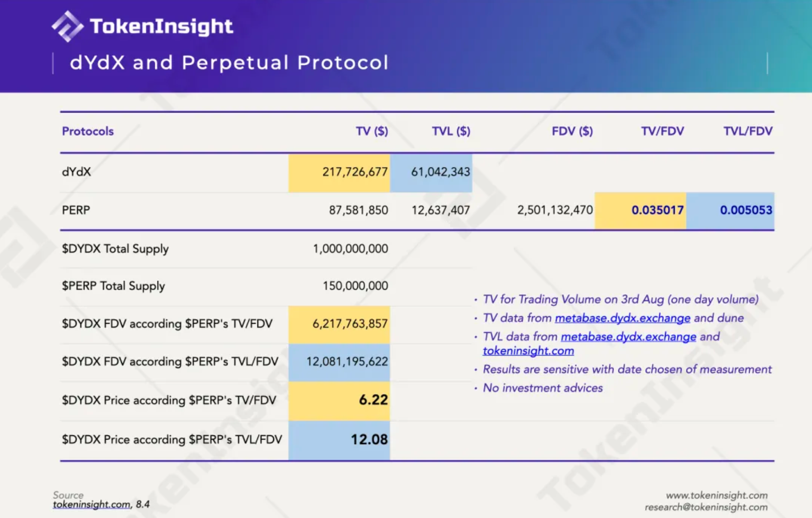Viewport: 812px width, 518px height.
Task: Open metabase.dydx.exchange link in TV data note
Action: 622,318
